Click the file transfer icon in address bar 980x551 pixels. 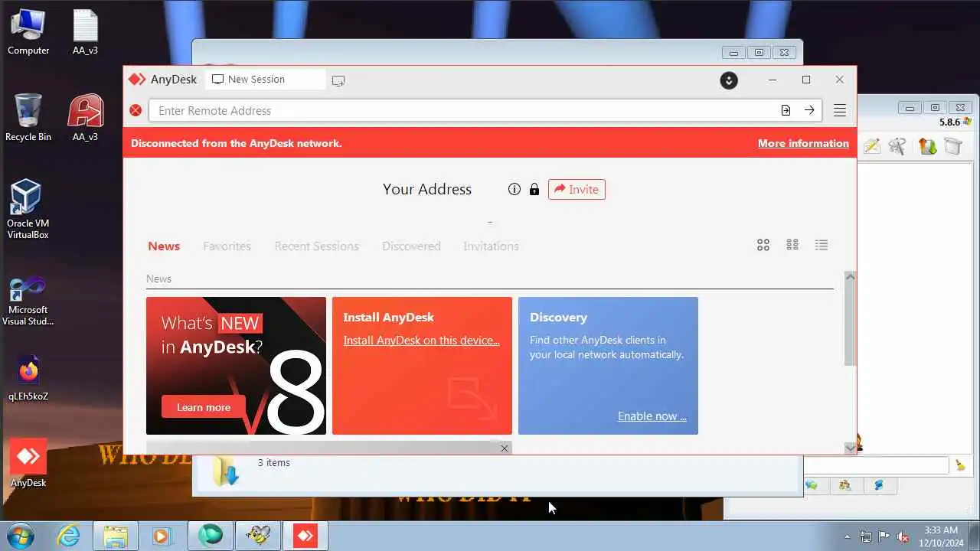point(786,110)
